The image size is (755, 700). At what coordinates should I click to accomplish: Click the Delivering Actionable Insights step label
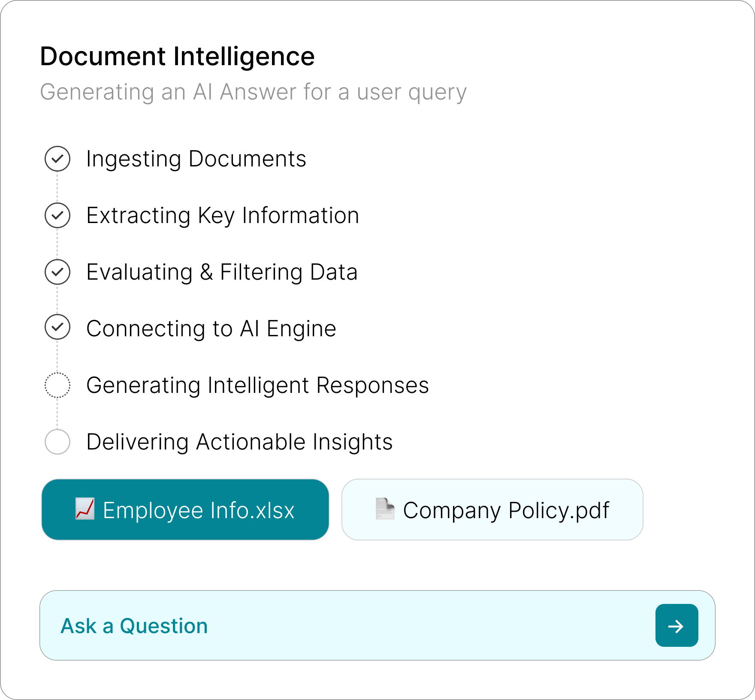pyautogui.click(x=239, y=442)
